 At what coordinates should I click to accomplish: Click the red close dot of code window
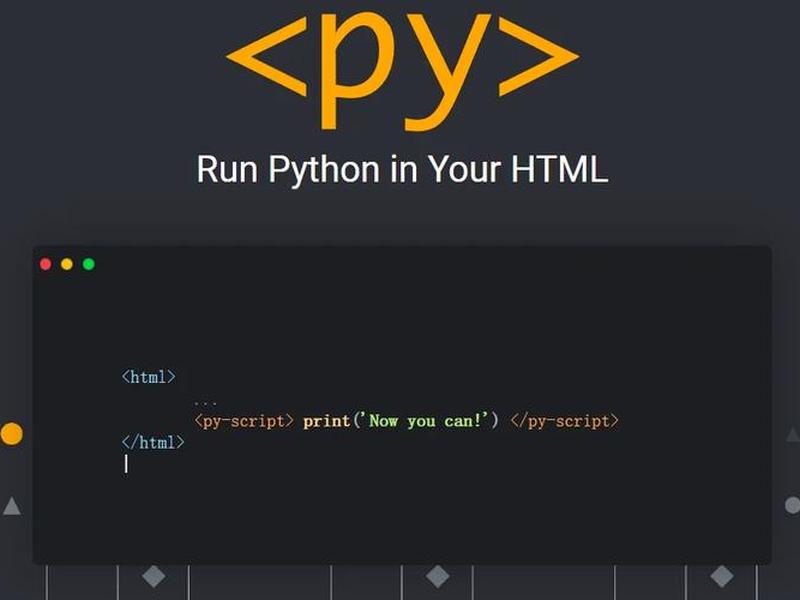pyautogui.click(x=45, y=264)
